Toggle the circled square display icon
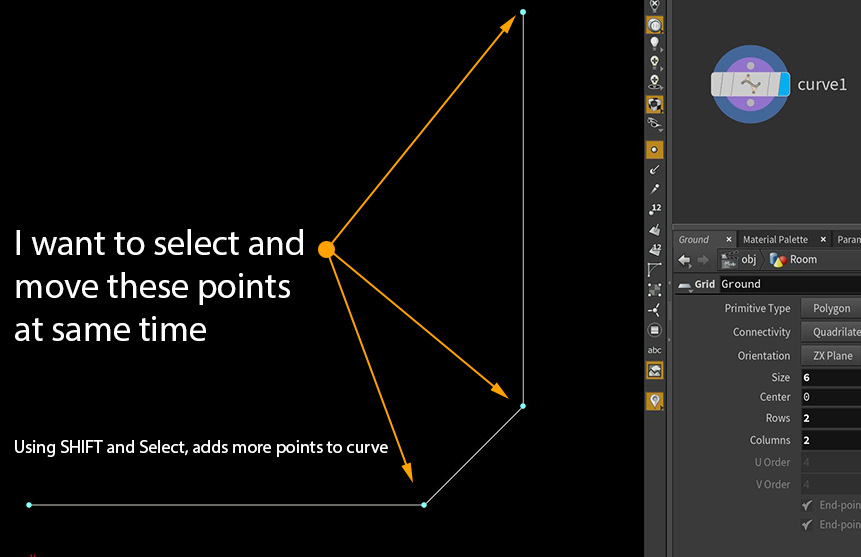Image resolution: width=861 pixels, height=557 pixels. [655, 330]
